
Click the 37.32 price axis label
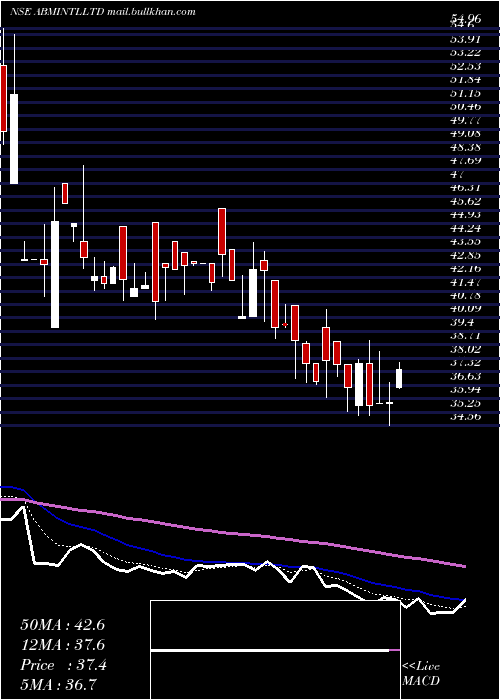(465, 362)
